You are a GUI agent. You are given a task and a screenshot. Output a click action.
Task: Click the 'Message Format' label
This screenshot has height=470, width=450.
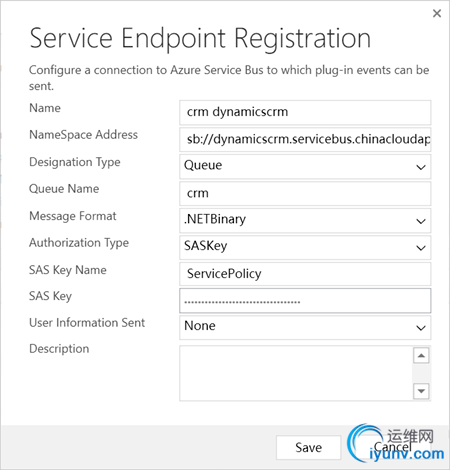(x=73, y=216)
